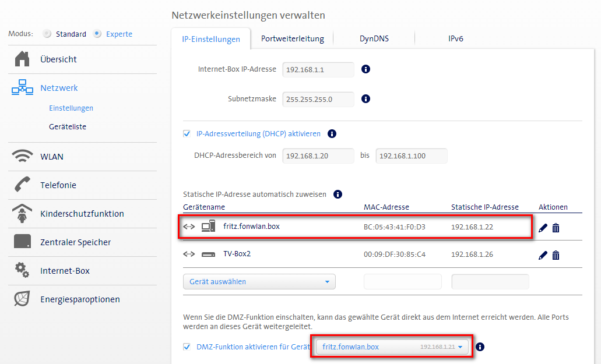Image resolution: width=601 pixels, height=364 pixels.
Task: Show info for DMZ-Funktion device dropdown
Action: (480, 347)
